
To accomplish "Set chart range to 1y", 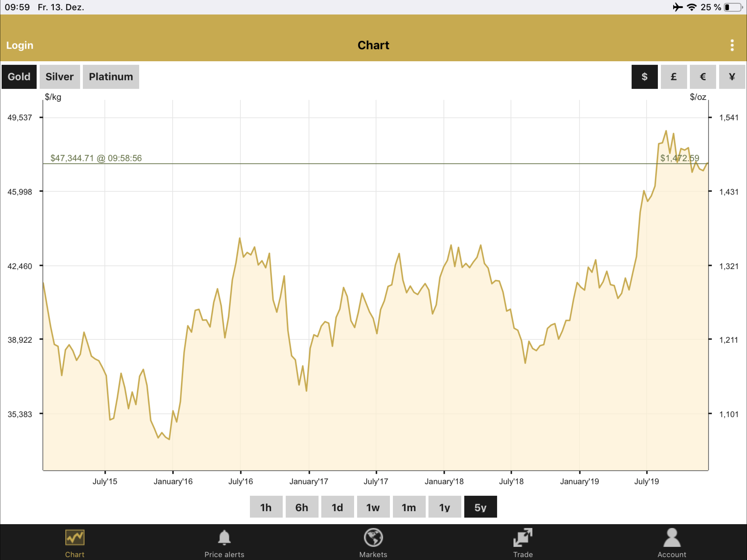I will [x=444, y=507].
